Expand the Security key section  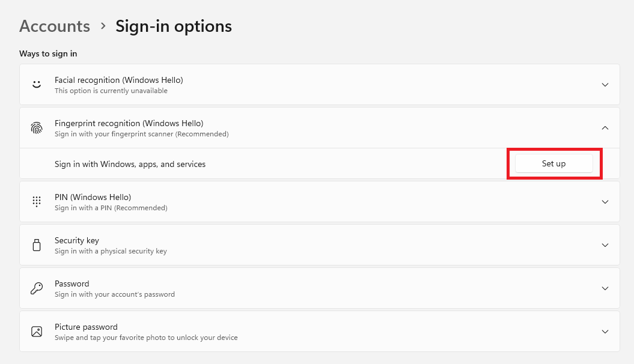[x=605, y=244]
